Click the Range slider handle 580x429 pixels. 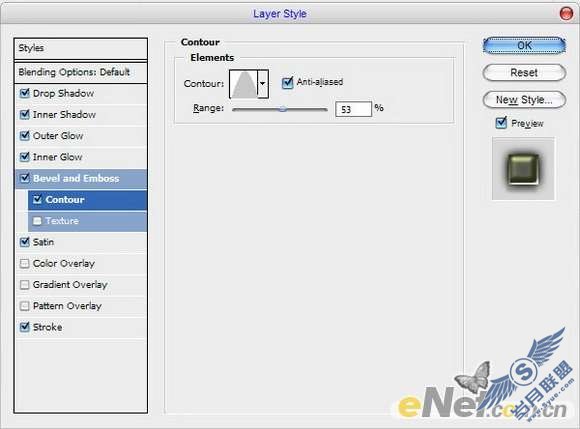click(283, 109)
